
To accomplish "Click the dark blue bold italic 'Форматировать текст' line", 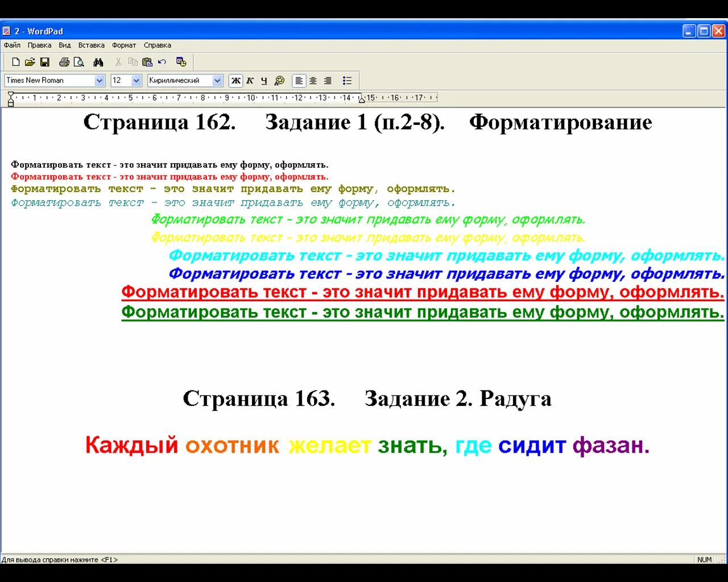I will click(x=447, y=274).
